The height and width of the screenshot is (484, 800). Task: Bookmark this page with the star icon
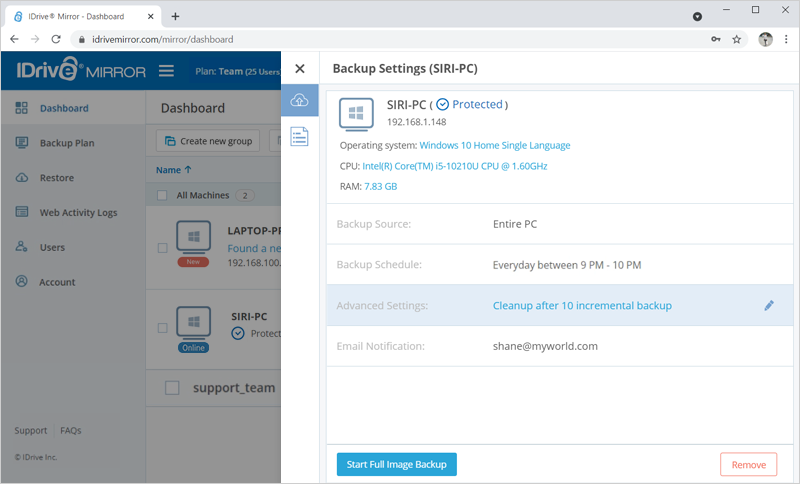(736, 39)
